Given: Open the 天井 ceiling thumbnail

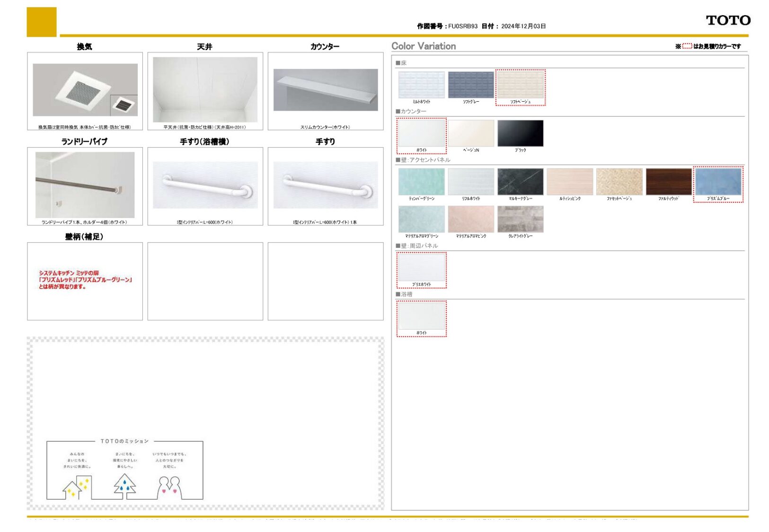Looking at the screenshot, I should [x=205, y=90].
